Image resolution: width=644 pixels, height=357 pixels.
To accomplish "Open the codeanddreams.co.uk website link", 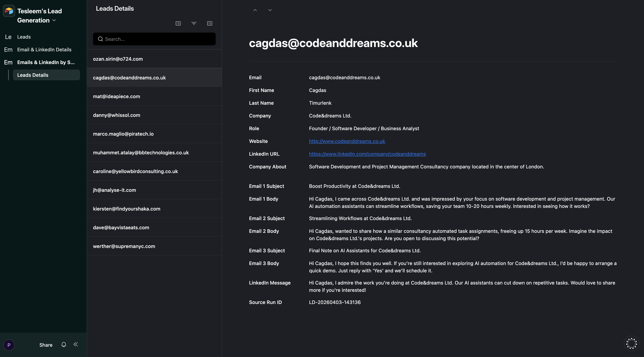I will (x=347, y=141).
